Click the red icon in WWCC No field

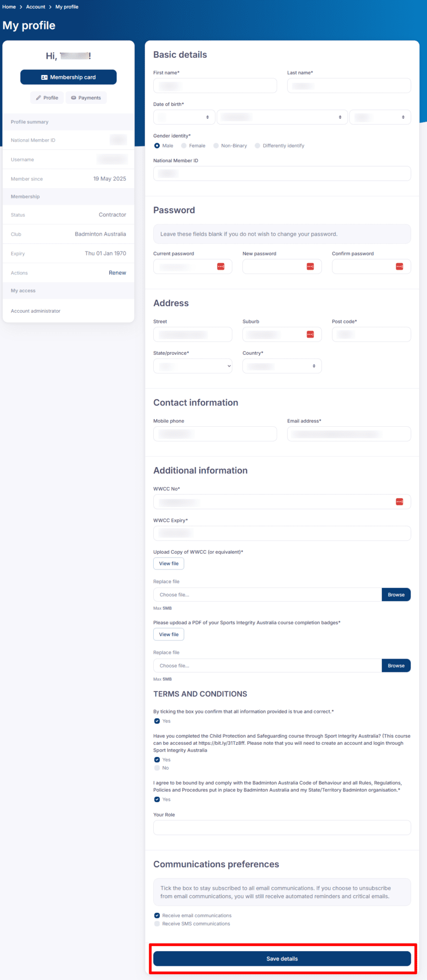(x=400, y=502)
